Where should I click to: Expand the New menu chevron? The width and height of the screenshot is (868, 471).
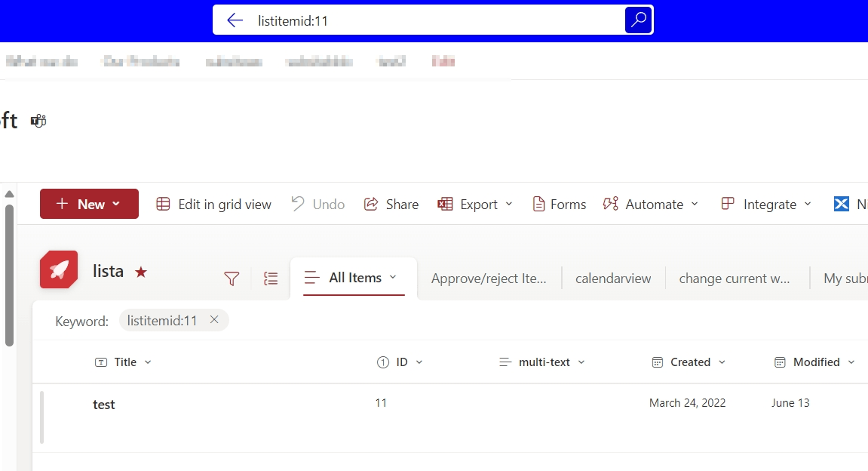[x=115, y=204]
